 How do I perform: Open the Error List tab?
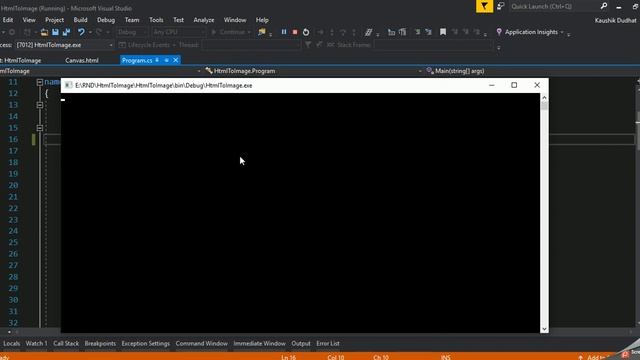pos(328,343)
